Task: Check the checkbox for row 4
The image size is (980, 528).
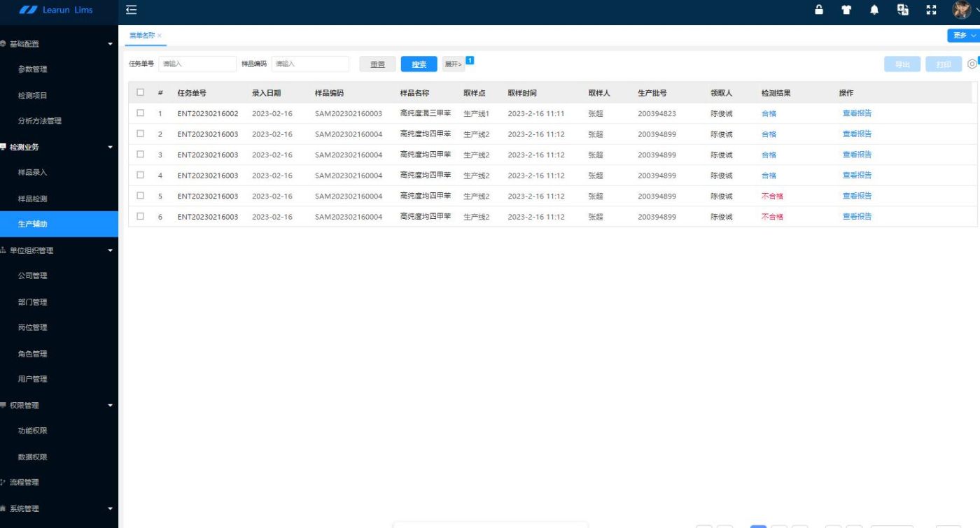Action: click(x=141, y=175)
